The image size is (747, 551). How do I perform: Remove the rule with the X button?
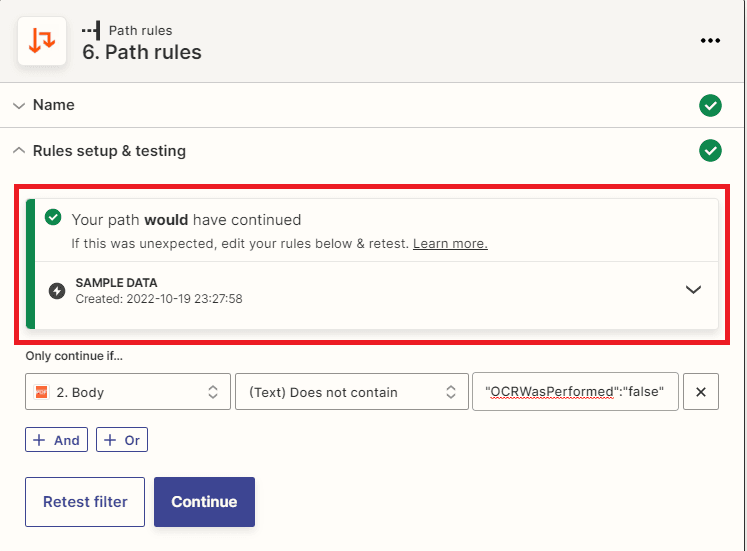[701, 392]
